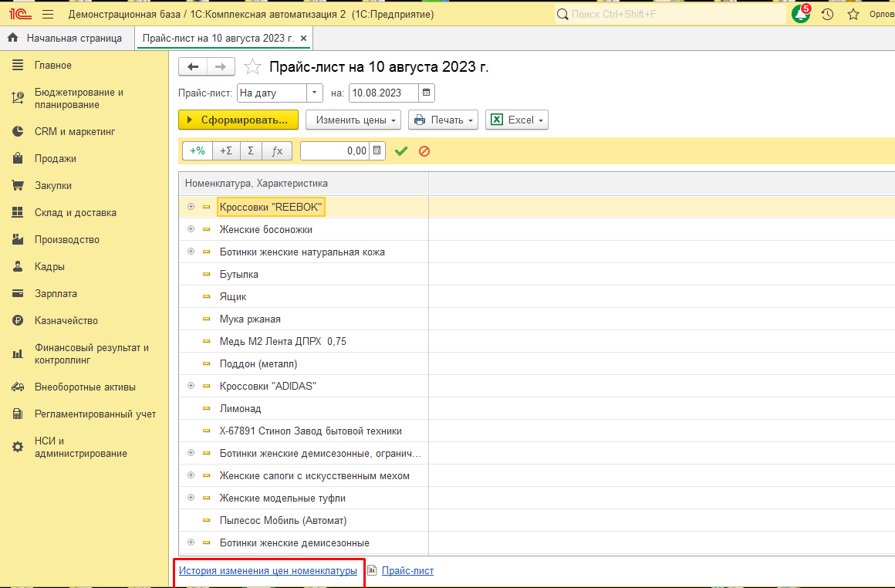Image resolution: width=895 pixels, height=588 pixels.
Task: Expand the Женские модельные туфли row
Action: (191, 497)
